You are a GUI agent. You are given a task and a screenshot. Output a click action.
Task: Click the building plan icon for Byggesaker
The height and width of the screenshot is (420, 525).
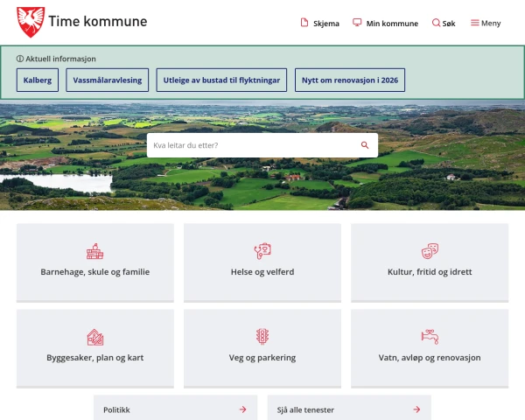click(94, 337)
